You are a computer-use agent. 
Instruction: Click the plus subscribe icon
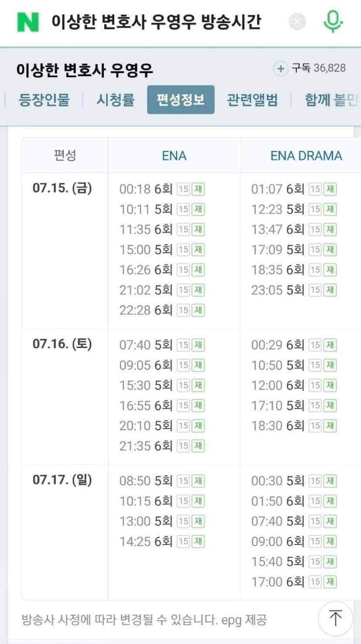(x=280, y=68)
